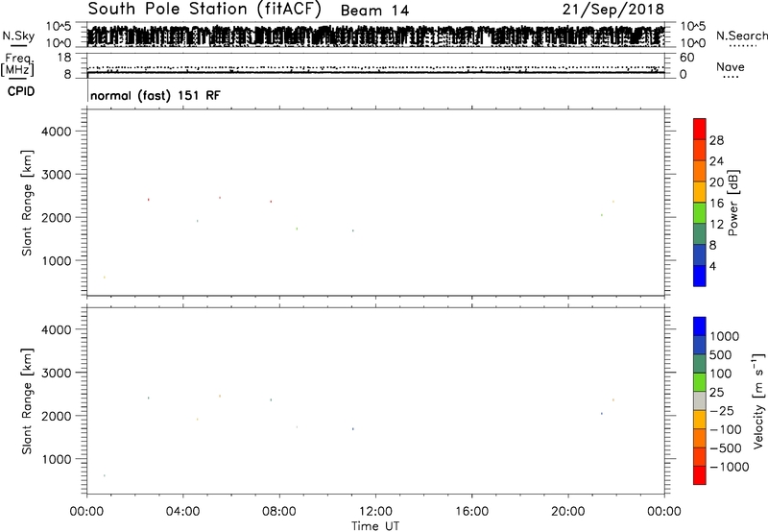The height and width of the screenshot is (532, 768).
Task: Click the "4000" tick in the power panel
Action: point(57,132)
